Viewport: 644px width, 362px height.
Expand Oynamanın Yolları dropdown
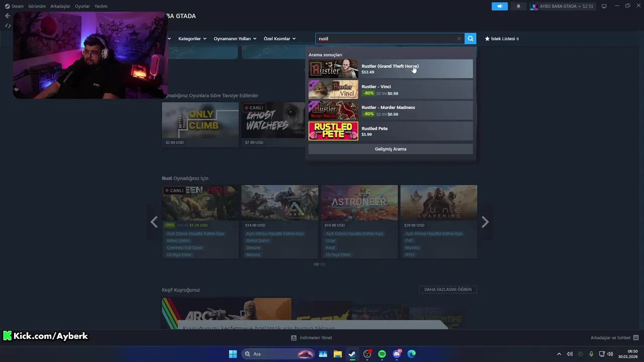click(235, 39)
